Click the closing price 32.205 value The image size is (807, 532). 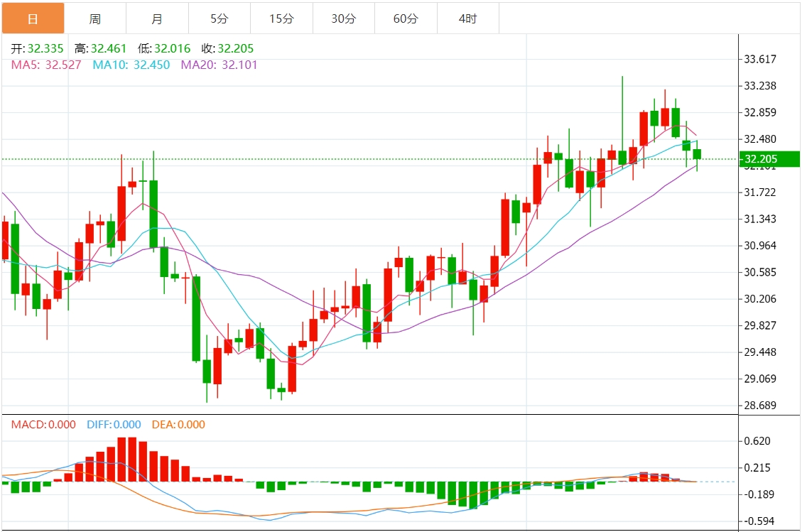pyautogui.click(x=236, y=48)
